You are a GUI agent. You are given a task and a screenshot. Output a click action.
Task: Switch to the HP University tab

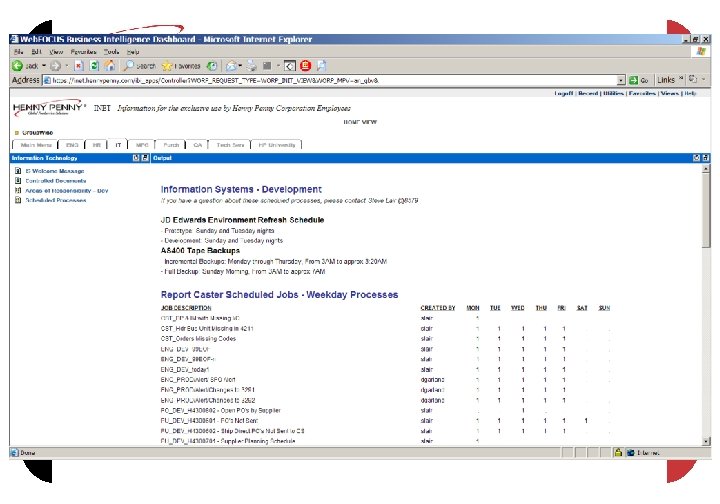tap(277, 145)
